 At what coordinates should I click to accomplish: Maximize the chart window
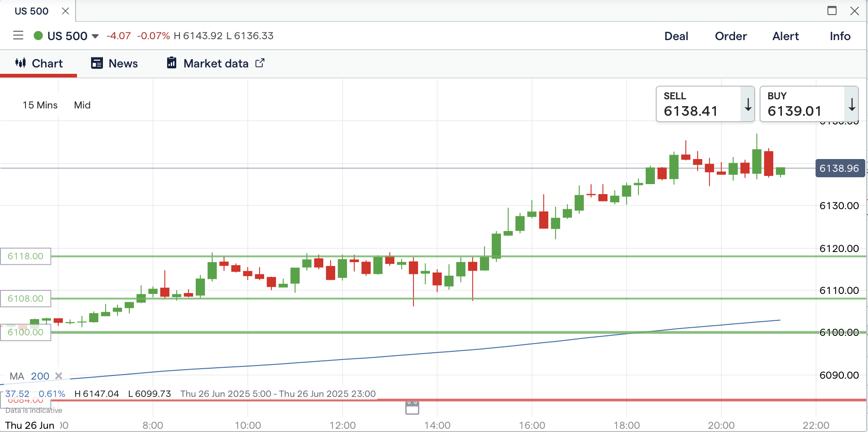pos(832,11)
